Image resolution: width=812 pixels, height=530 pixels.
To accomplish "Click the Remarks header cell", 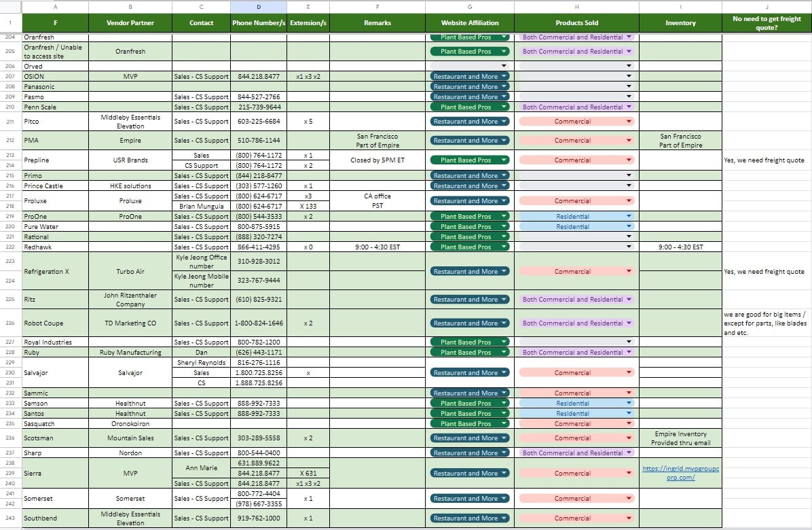I will [377, 23].
